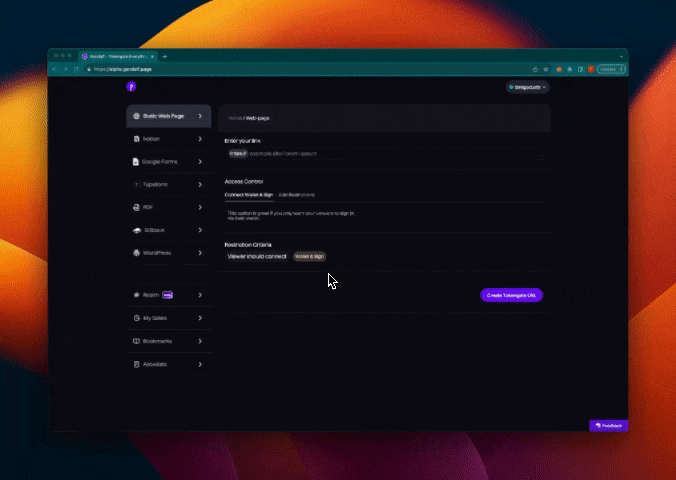Click the Static Web Page globe icon
The height and width of the screenshot is (480, 676).
click(x=136, y=116)
